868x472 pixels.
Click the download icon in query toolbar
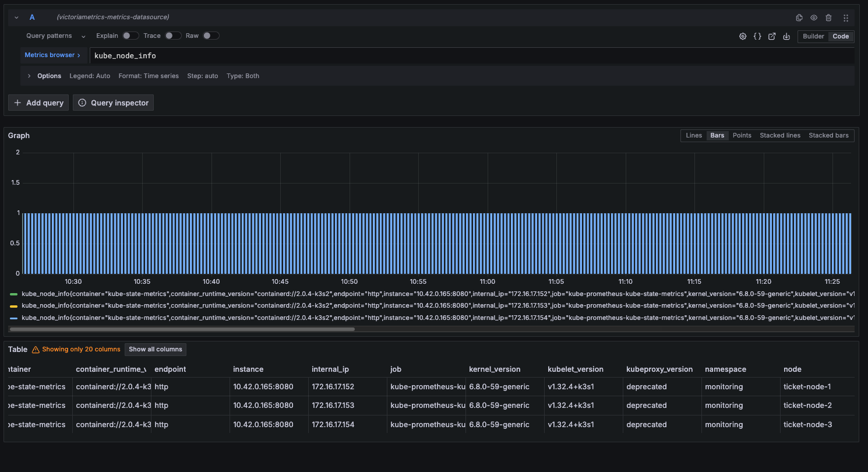pos(786,36)
